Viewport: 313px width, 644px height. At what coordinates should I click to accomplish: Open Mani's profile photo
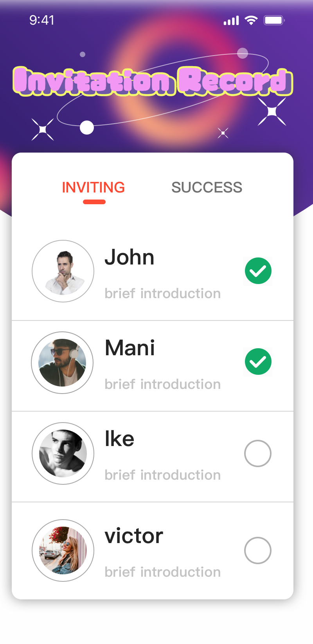tap(62, 363)
